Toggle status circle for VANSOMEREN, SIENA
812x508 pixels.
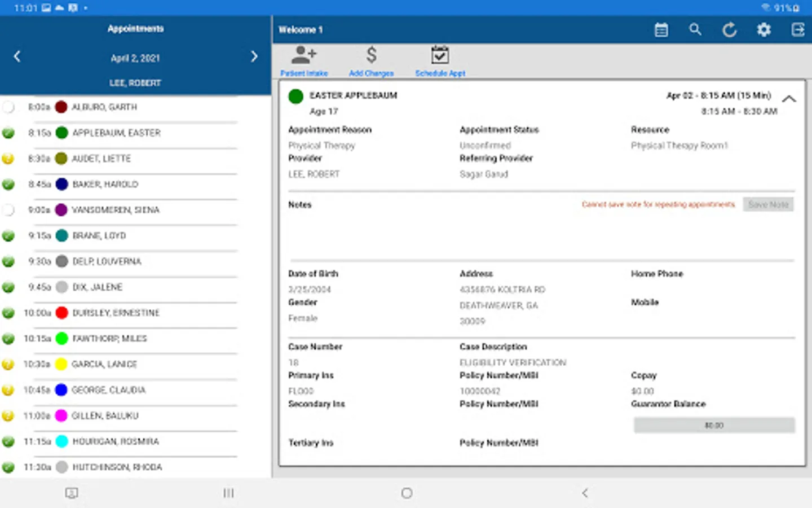(x=8, y=210)
